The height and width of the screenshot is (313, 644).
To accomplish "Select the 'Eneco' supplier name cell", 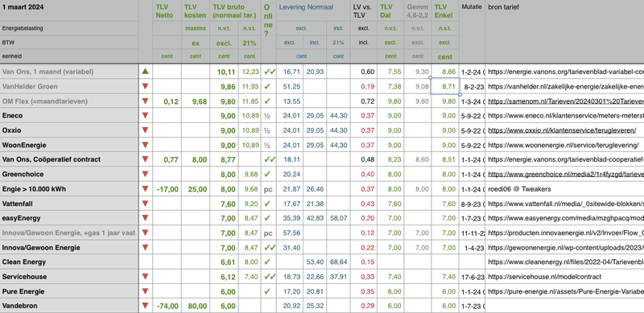I will point(69,115).
